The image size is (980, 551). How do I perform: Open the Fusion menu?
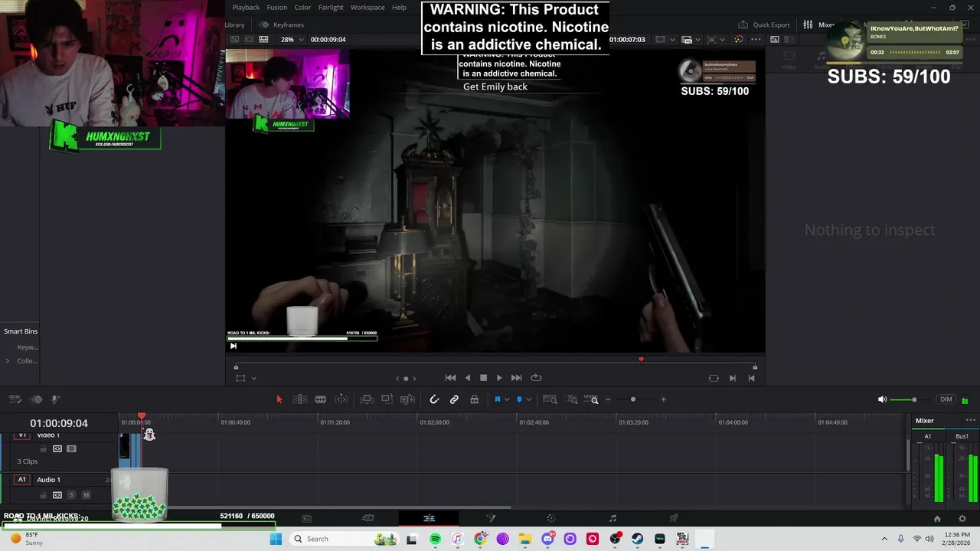point(277,8)
